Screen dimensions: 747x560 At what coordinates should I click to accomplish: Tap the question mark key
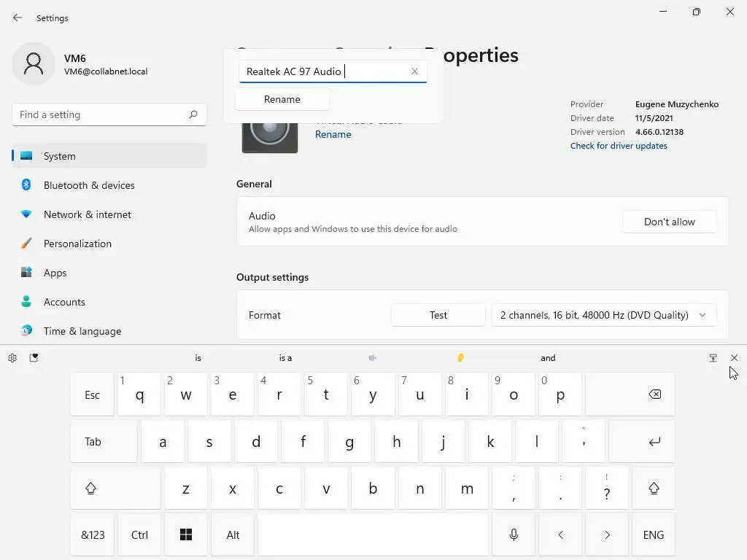(x=607, y=488)
